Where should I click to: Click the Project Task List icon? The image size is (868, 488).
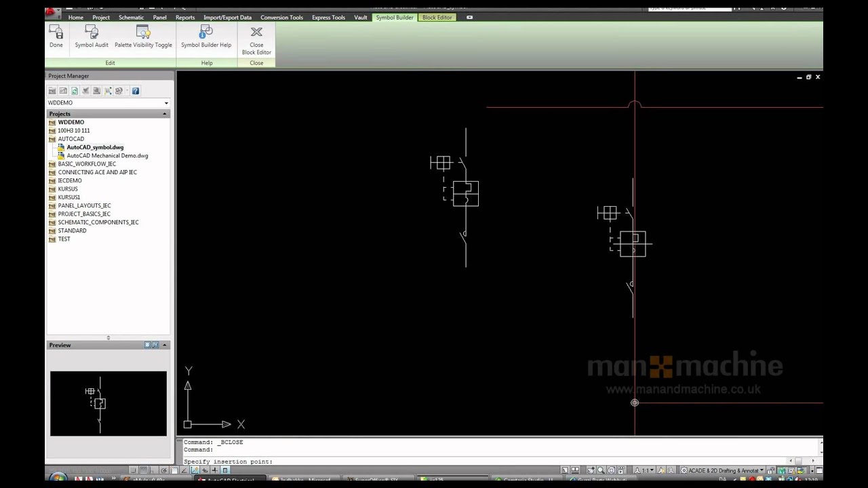tap(85, 91)
